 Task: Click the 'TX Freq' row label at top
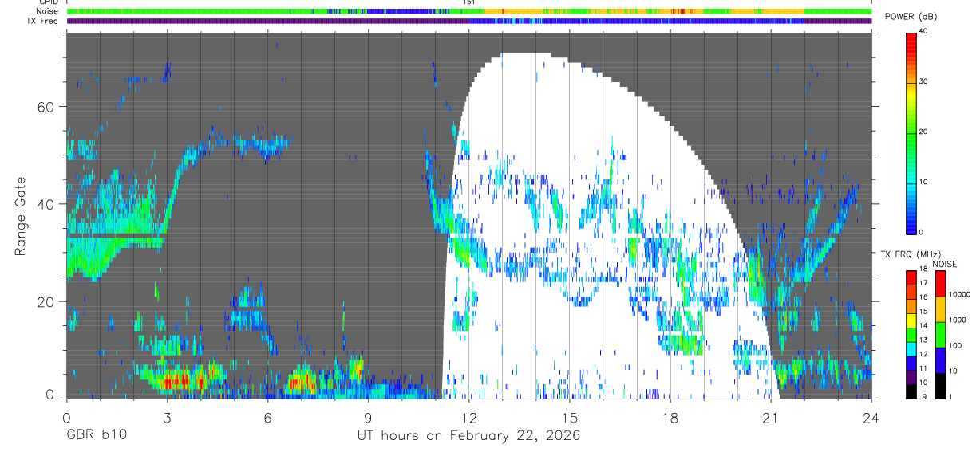(x=43, y=21)
